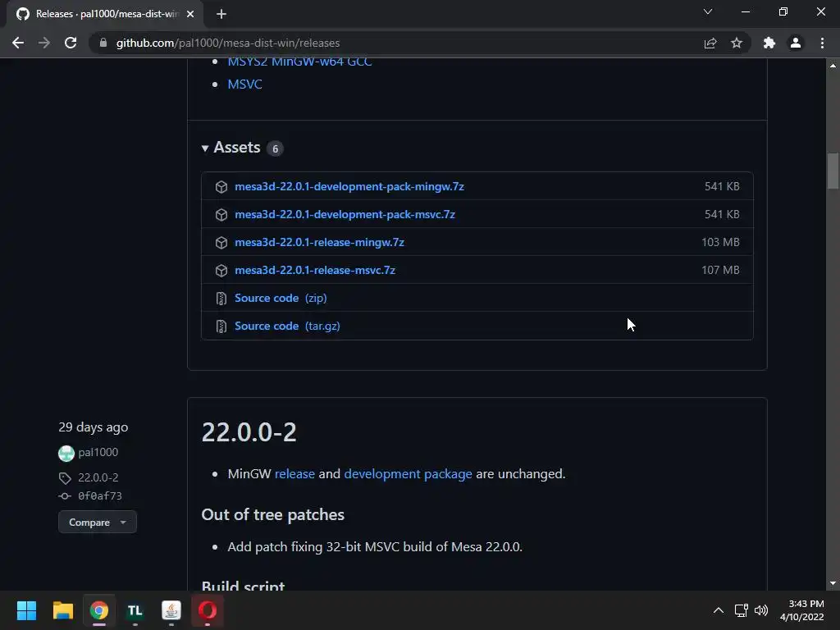
Task: Bookmark this page with star icon
Action: (737, 43)
